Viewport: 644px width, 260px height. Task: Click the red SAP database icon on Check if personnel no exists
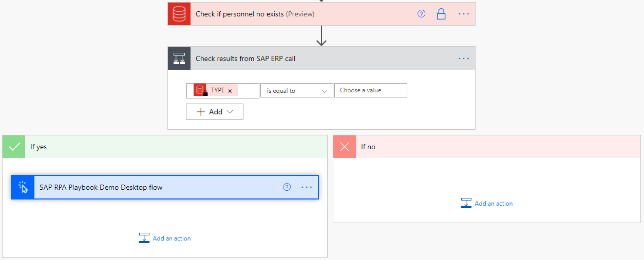click(x=179, y=14)
